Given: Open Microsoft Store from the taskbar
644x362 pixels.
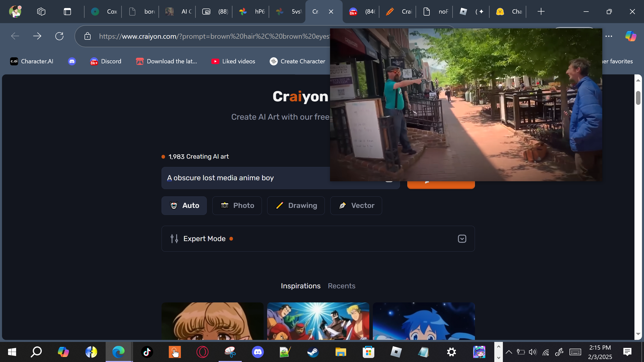Looking at the screenshot, I should pos(368,352).
